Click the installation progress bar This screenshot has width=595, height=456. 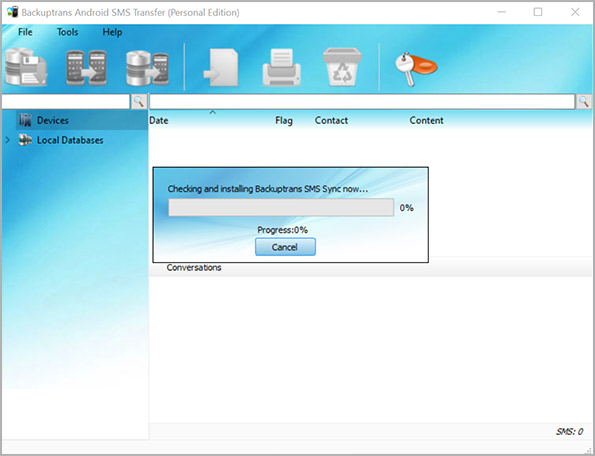(x=281, y=208)
